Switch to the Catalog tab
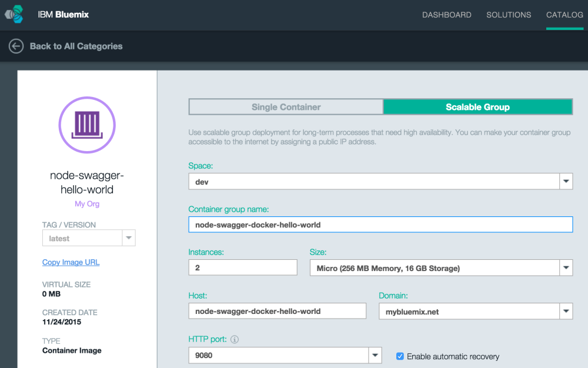 pos(564,15)
